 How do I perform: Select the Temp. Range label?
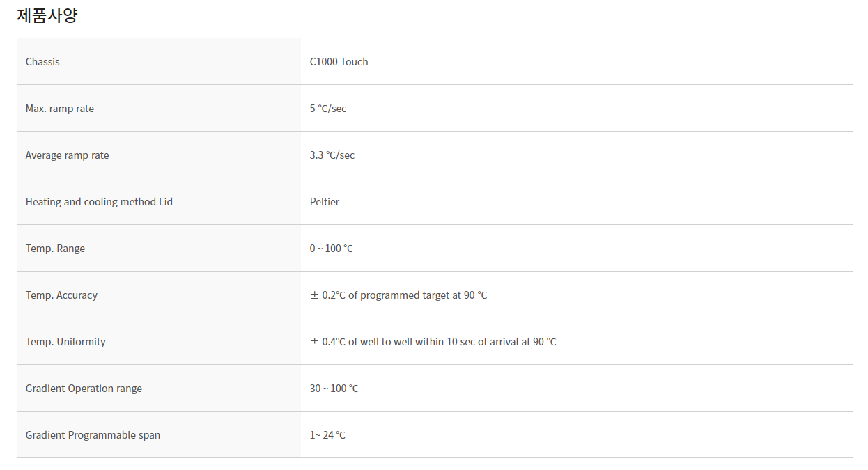55,249
